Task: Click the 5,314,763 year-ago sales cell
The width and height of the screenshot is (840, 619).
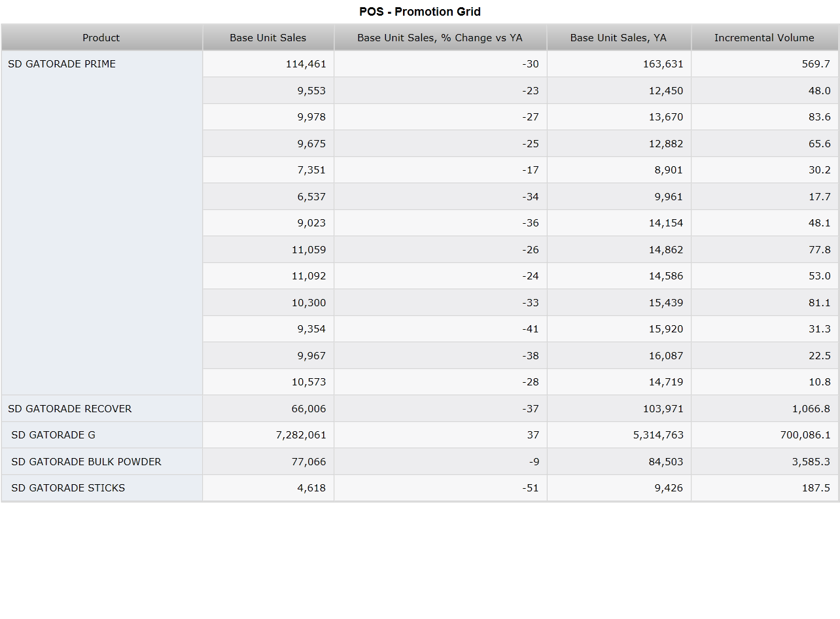Action: 619,435
